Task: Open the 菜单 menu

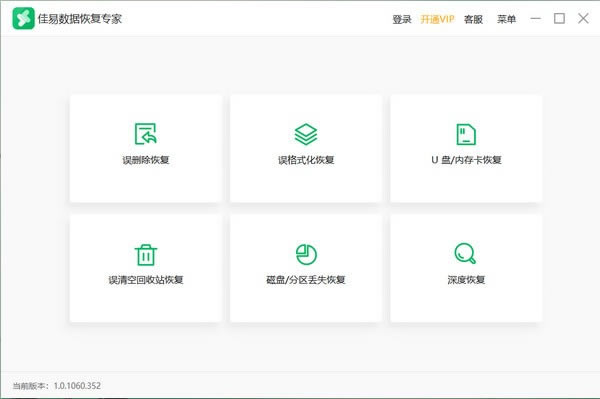Action: click(506, 19)
